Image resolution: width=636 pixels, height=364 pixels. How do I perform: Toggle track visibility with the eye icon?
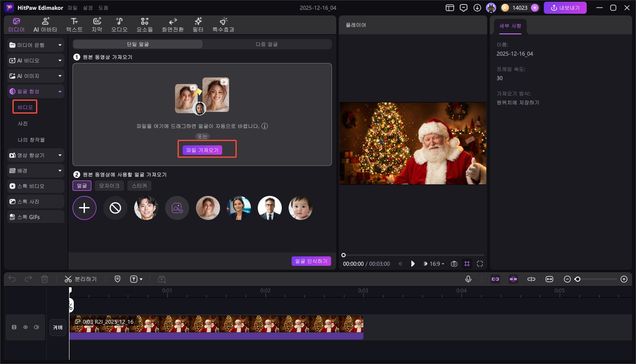pyautogui.click(x=25, y=327)
